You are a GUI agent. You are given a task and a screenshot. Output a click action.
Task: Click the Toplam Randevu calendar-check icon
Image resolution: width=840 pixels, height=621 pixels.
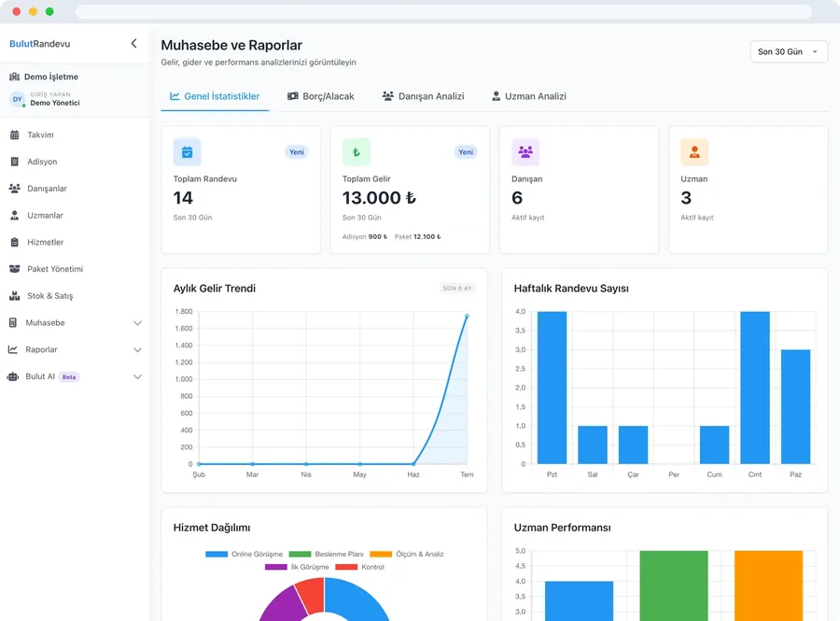(x=187, y=152)
